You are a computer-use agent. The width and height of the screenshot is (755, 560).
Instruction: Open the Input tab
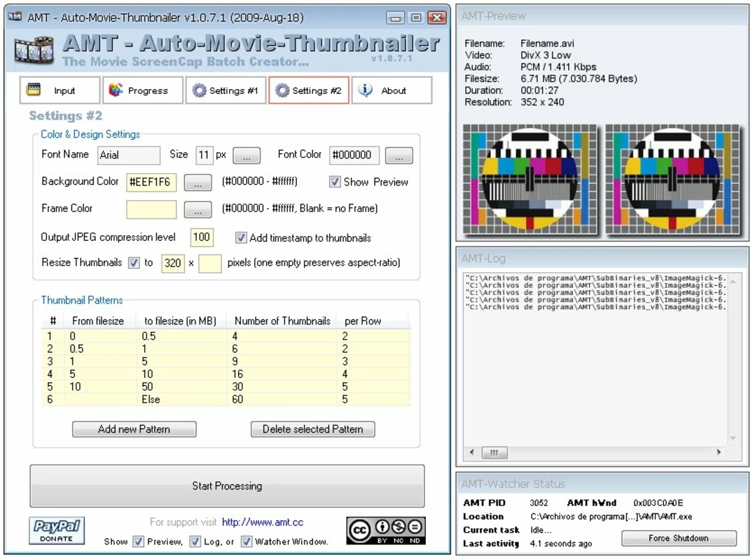[60, 90]
